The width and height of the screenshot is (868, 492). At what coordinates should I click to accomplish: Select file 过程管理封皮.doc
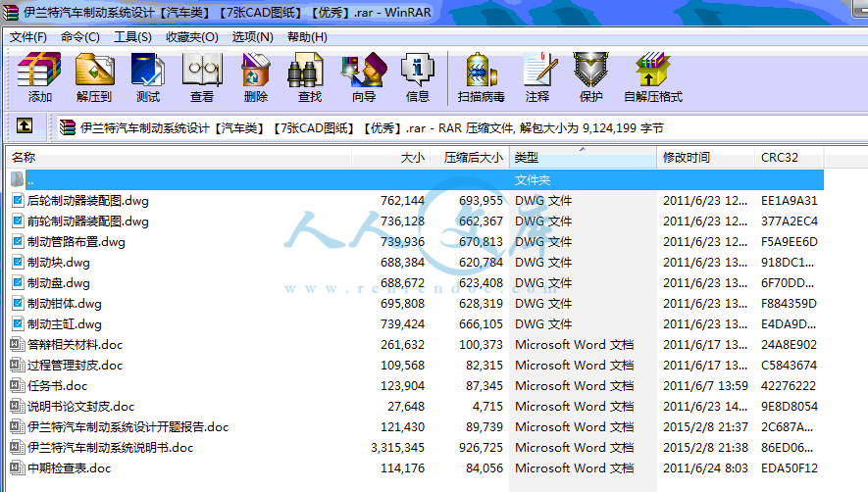click(75, 365)
